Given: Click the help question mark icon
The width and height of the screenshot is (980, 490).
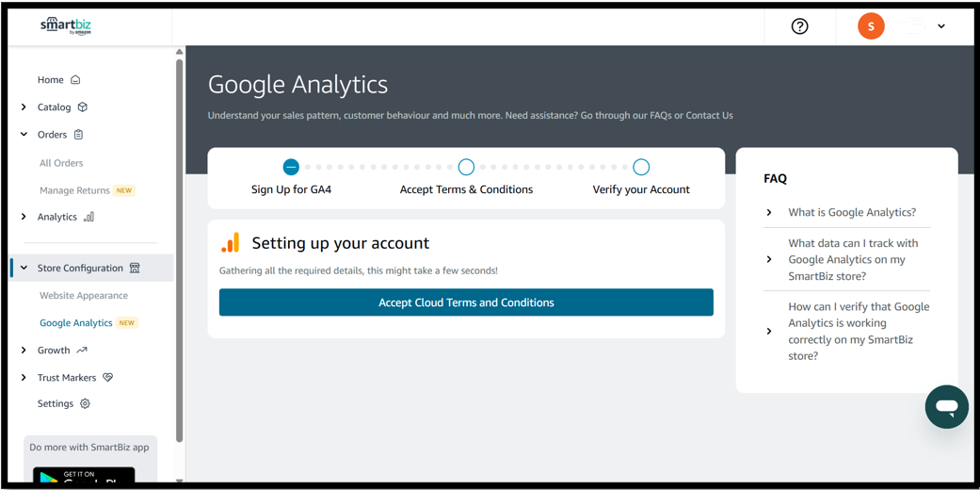Looking at the screenshot, I should tap(799, 26).
